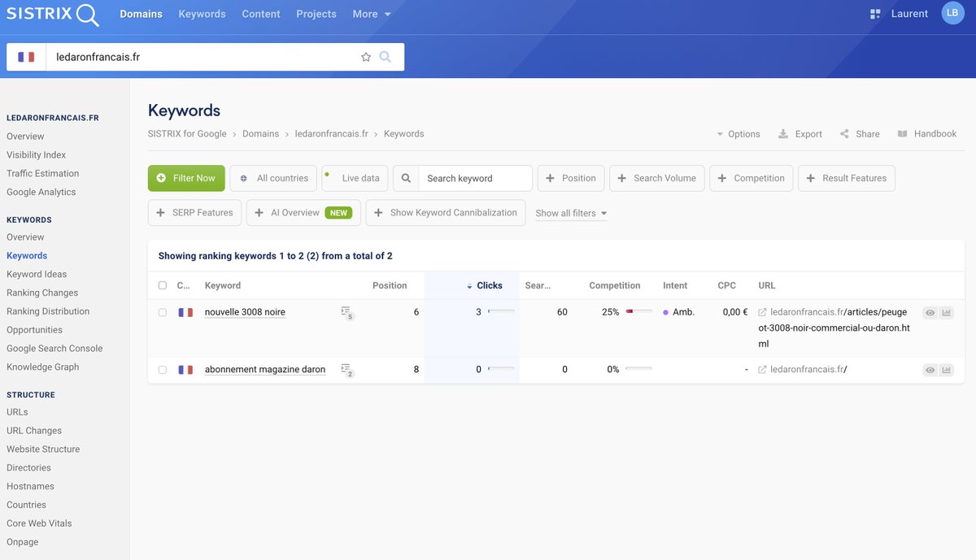Expand Show all filters
The height and width of the screenshot is (560, 976).
571,213
